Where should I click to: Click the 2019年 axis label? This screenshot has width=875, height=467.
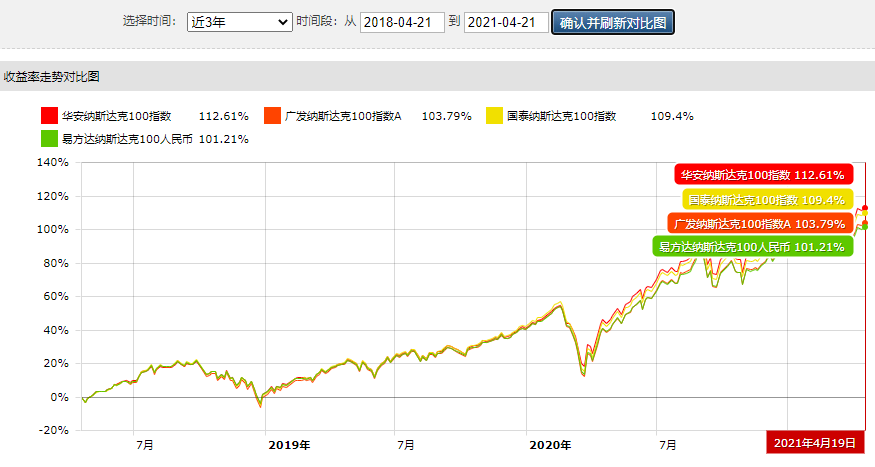(x=289, y=445)
